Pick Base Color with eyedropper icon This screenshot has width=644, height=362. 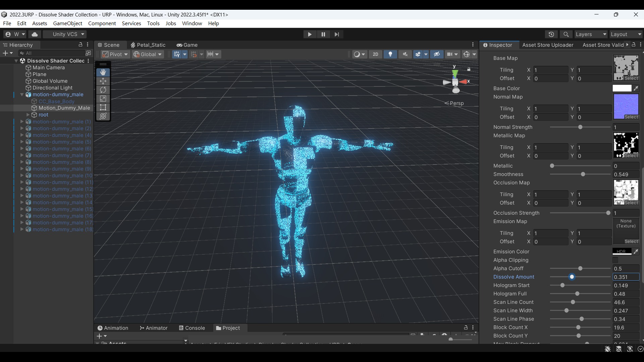point(636,88)
